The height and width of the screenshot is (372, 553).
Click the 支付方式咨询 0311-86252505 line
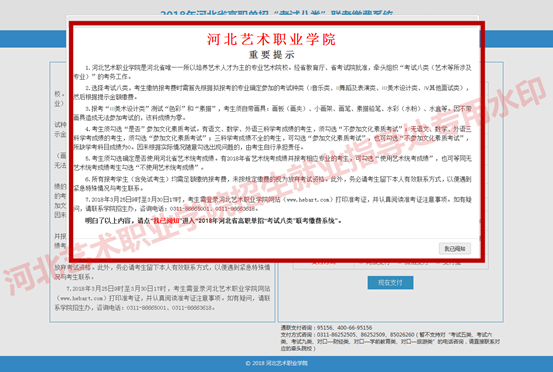[390, 341]
